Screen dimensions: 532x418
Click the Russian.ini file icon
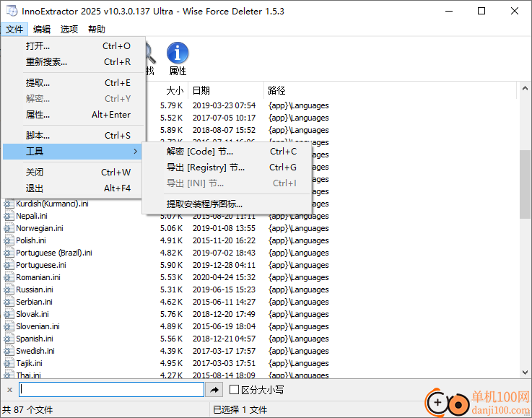point(8,289)
